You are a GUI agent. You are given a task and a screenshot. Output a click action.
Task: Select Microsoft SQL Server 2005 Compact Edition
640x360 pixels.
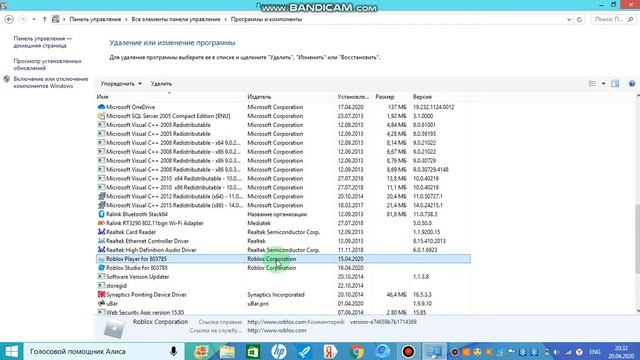tap(283, 116)
